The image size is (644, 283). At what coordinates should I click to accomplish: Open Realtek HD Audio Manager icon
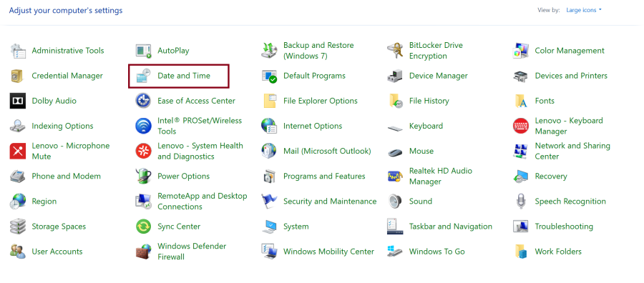(x=395, y=177)
